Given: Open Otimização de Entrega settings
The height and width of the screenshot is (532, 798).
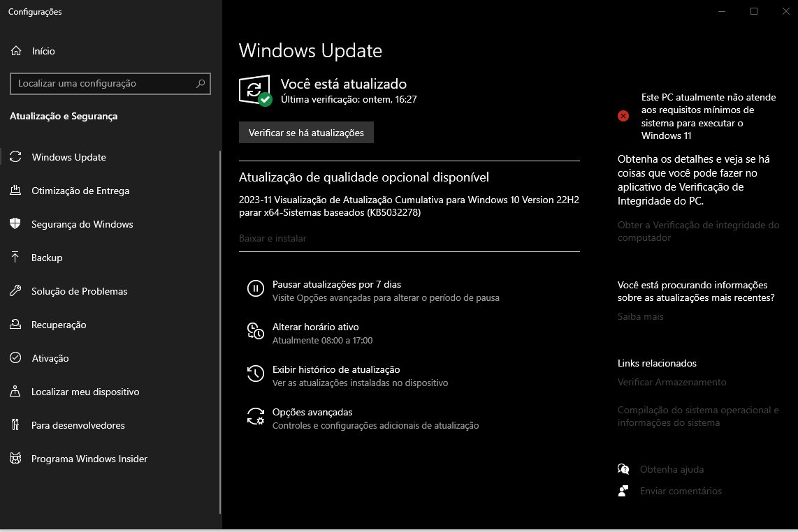Looking at the screenshot, I should pos(80,191).
